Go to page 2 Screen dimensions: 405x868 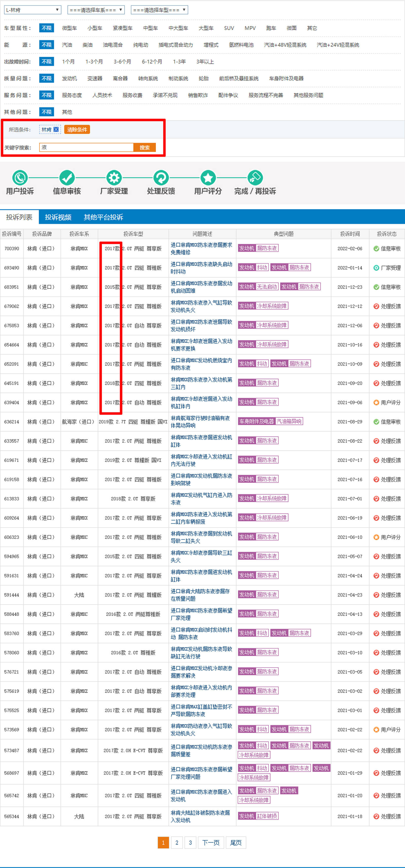[177, 842]
